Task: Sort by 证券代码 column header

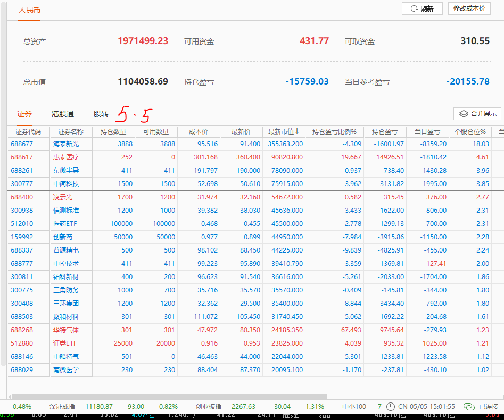Action: click(28, 132)
